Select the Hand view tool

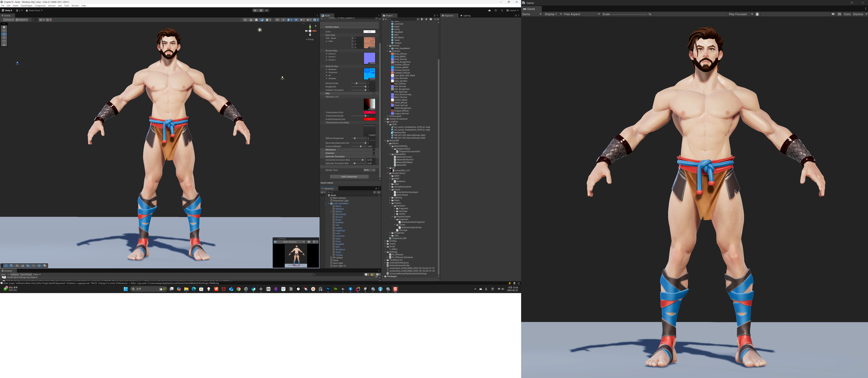(x=4, y=27)
